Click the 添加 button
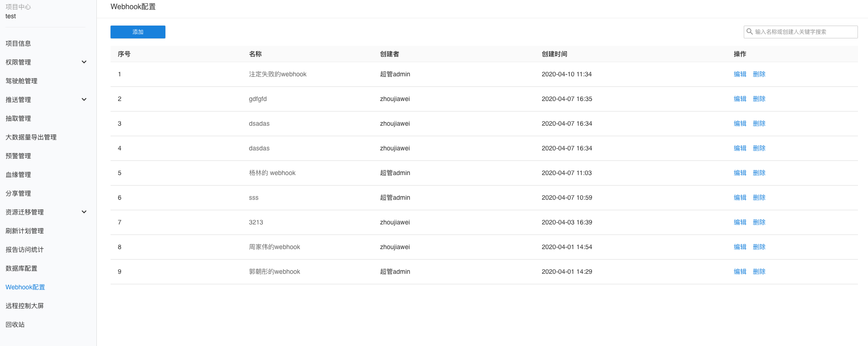 pos(138,32)
